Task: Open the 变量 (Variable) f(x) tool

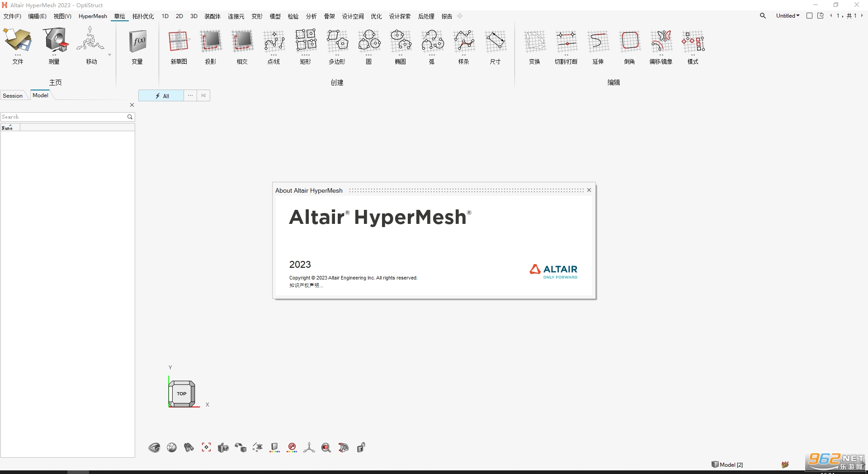Action: [x=137, y=41]
